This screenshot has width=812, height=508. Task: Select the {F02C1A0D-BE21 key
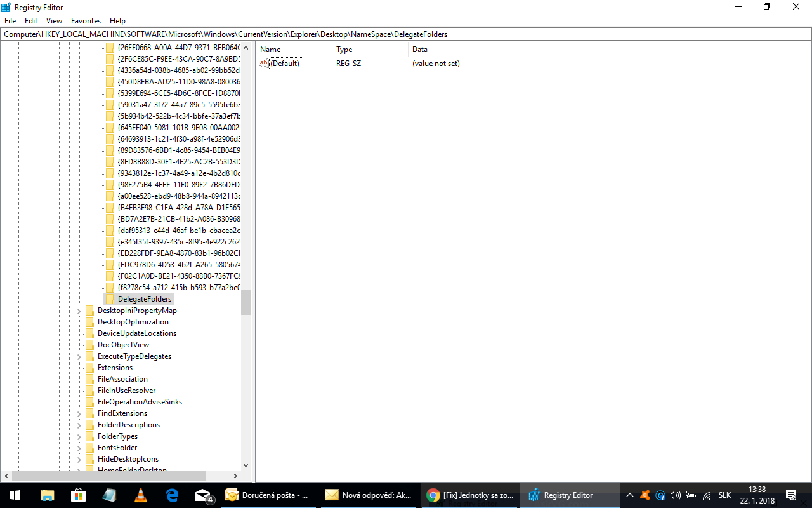coord(179,276)
